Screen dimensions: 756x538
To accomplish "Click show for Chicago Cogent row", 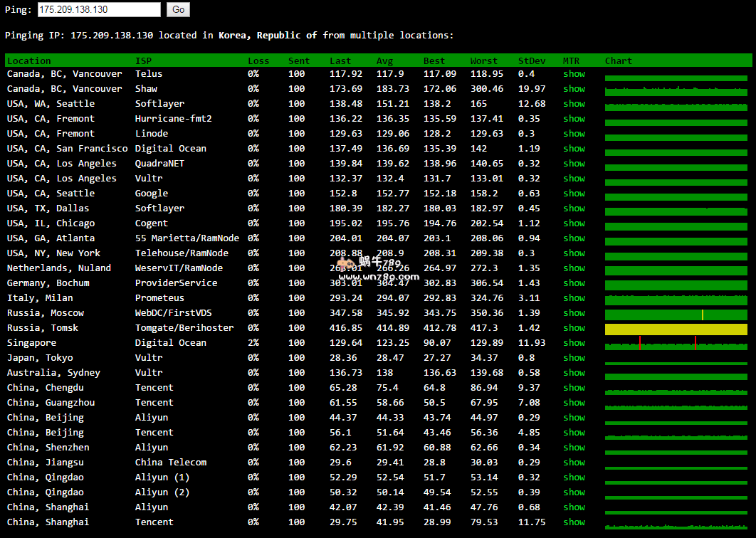I will point(574,223).
